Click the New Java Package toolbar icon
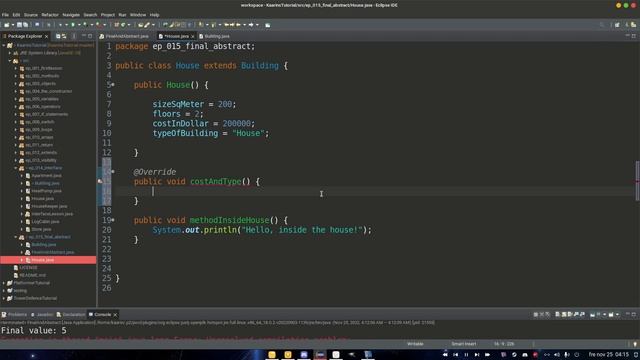The height and width of the screenshot is (360, 640). tap(116, 25)
